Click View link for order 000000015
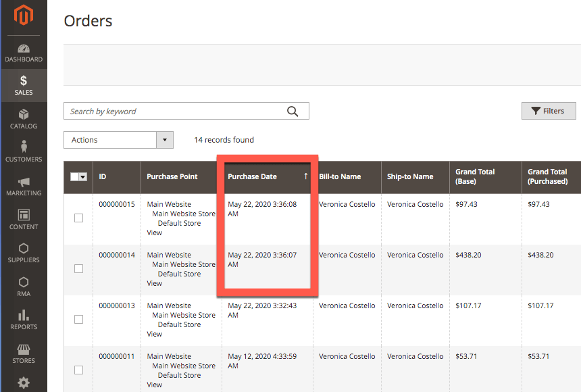 tap(155, 232)
